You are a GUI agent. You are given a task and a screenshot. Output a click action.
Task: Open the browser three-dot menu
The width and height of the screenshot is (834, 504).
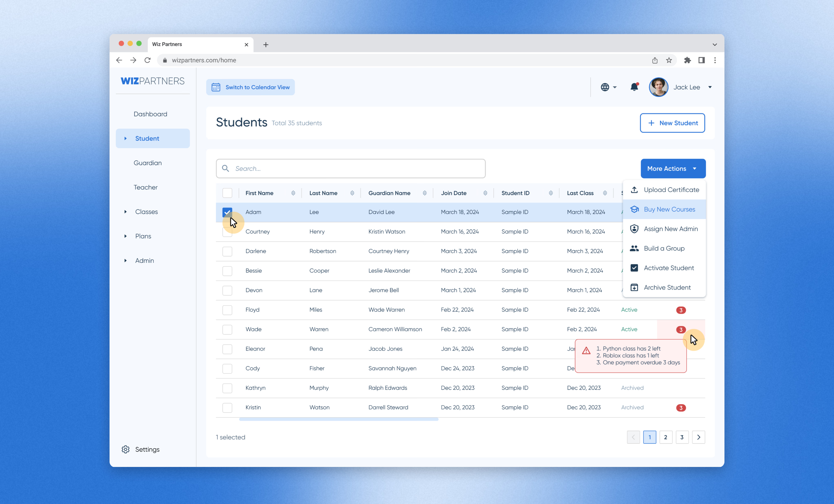(x=715, y=60)
